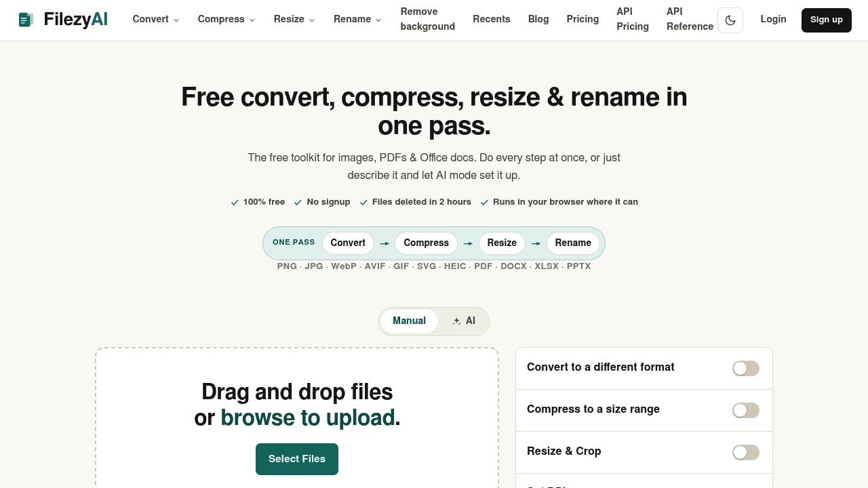Open the Recents page
This screenshot has height=488, width=868.
[492, 19]
